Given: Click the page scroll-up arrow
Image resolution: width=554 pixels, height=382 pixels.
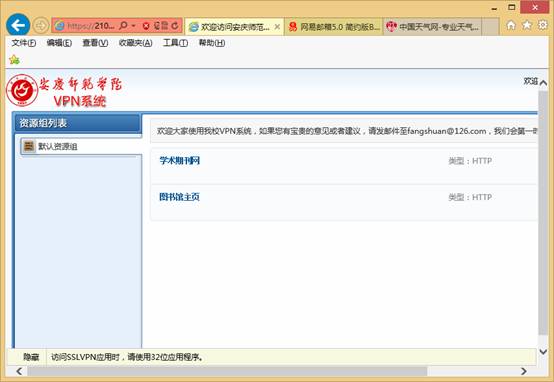Looking at the screenshot, I should 543,83.
